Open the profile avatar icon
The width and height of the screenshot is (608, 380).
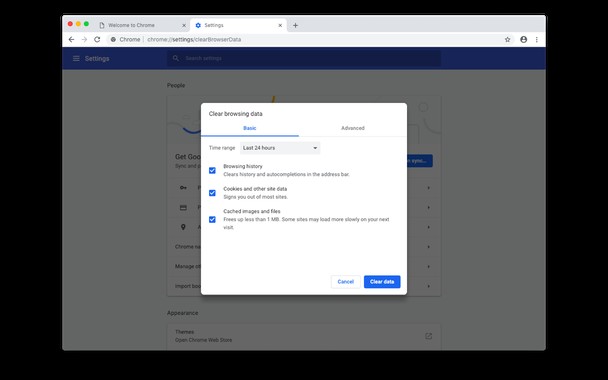523,40
